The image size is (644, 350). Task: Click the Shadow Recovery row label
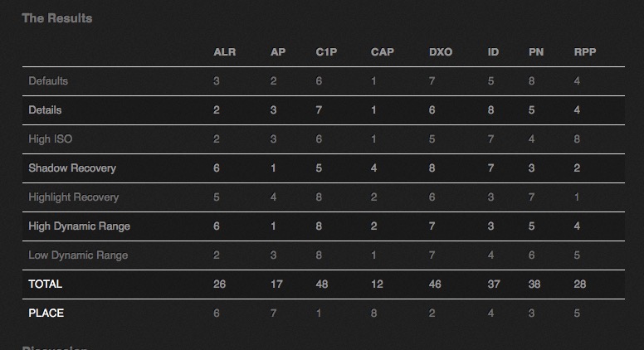(x=72, y=168)
